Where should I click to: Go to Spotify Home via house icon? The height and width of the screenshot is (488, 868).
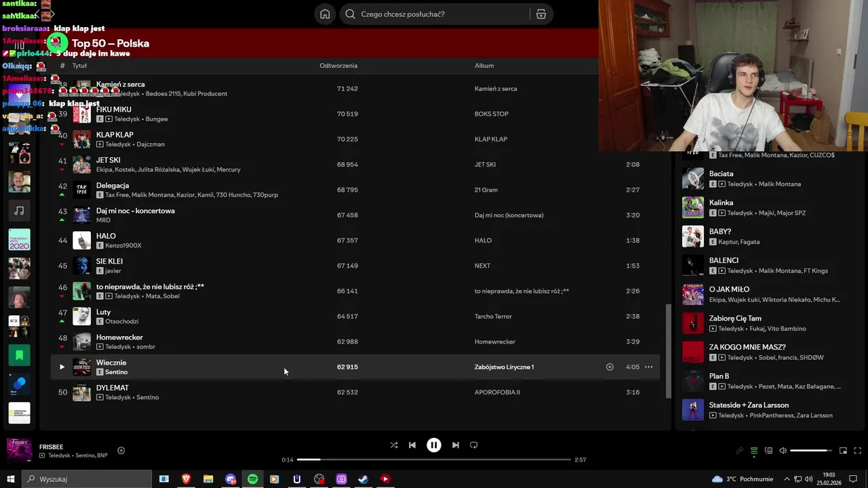point(325,14)
